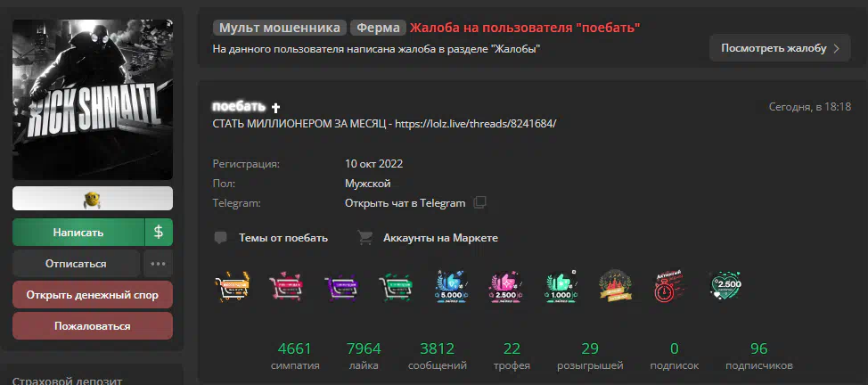The width and height of the screenshot is (868, 385).
Task: Click 'Открыть денежный спор' button
Action: (x=93, y=295)
